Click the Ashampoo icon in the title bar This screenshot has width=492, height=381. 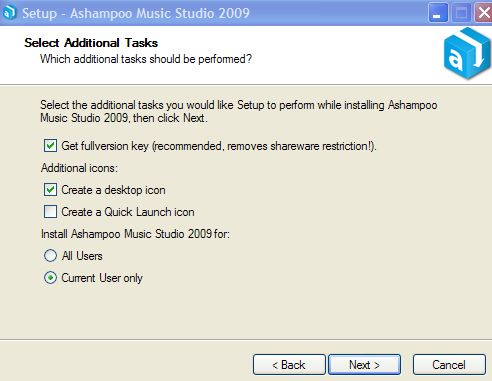(9, 13)
